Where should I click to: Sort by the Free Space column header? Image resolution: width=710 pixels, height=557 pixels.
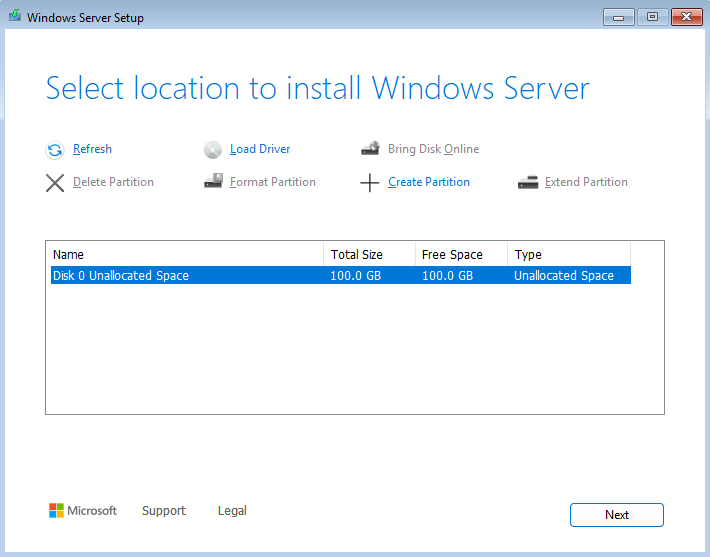pos(461,254)
